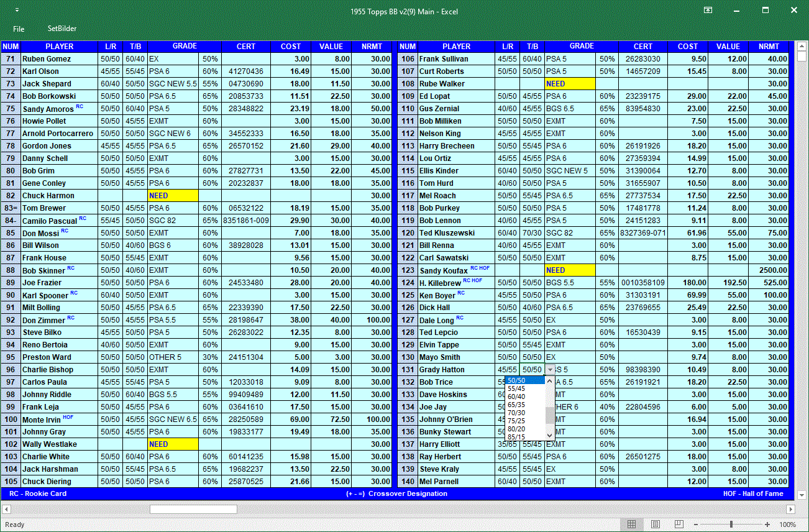Click the 100% zoom level
The height and width of the screenshot is (532, 809).
[x=787, y=525]
